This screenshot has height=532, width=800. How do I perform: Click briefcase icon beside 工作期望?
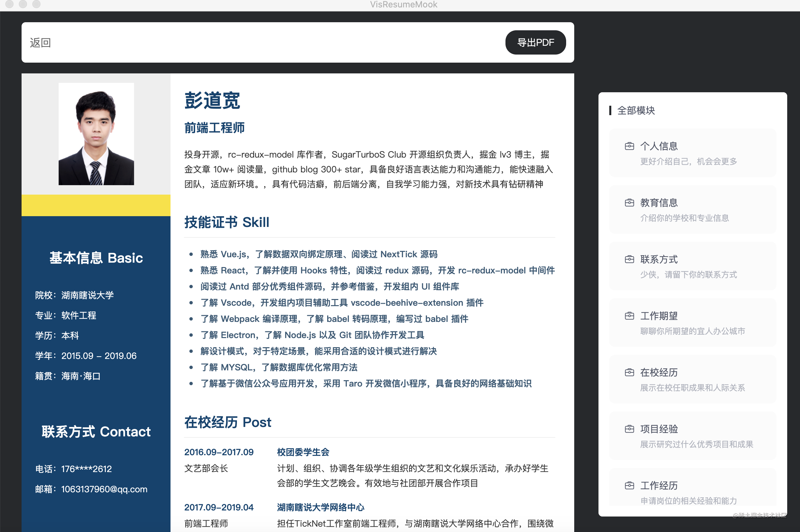click(629, 316)
